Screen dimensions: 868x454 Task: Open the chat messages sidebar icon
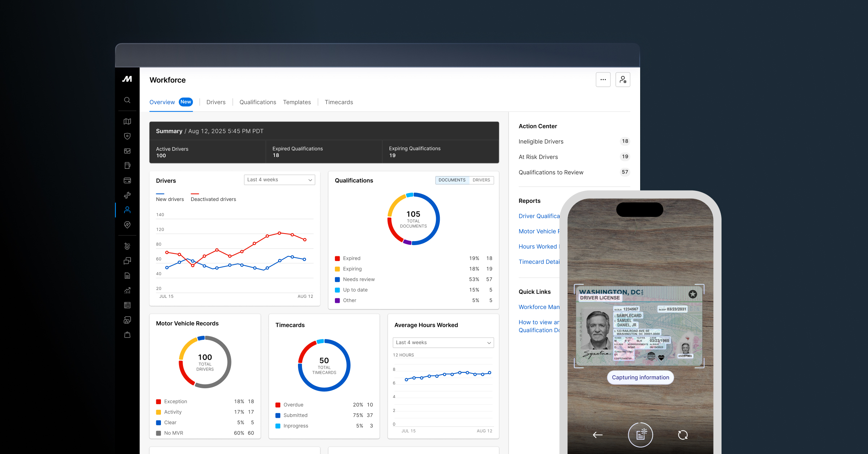127,261
